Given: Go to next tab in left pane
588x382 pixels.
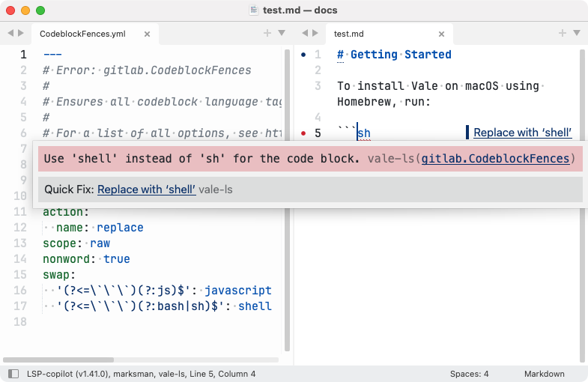Looking at the screenshot, I should click(20, 33).
